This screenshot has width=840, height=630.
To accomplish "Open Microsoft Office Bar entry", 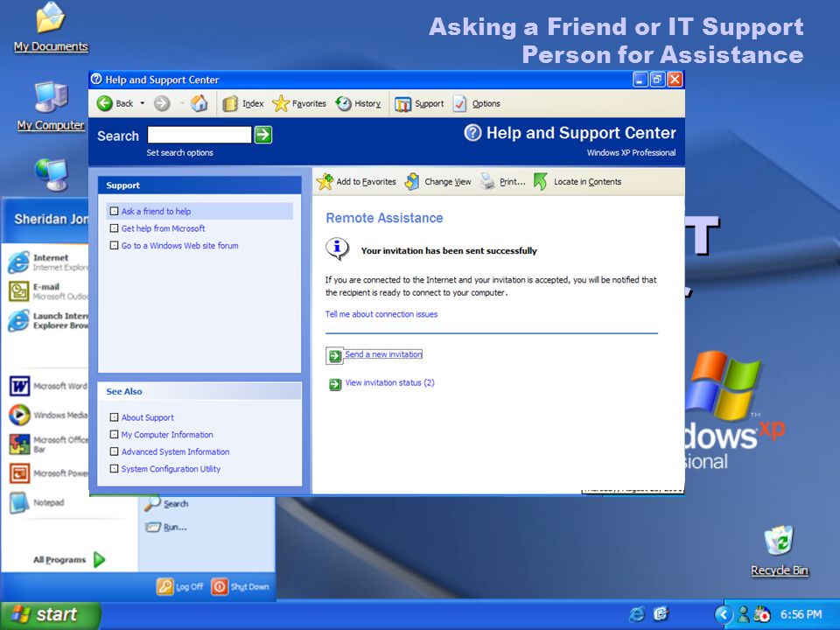I will pos(47,444).
